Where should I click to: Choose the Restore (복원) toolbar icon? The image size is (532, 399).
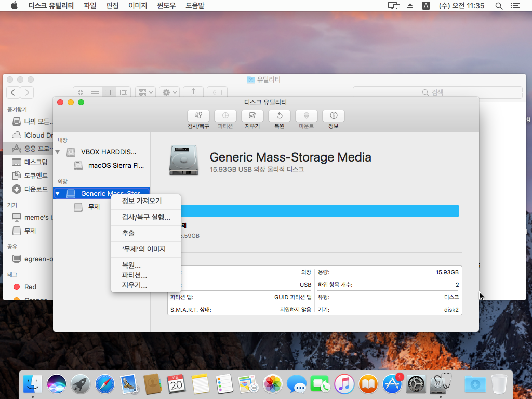pyautogui.click(x=279, y=116)
